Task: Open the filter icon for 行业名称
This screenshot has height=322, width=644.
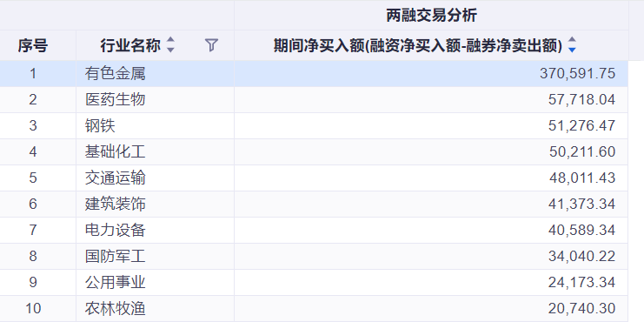Action: pos(211,45)
